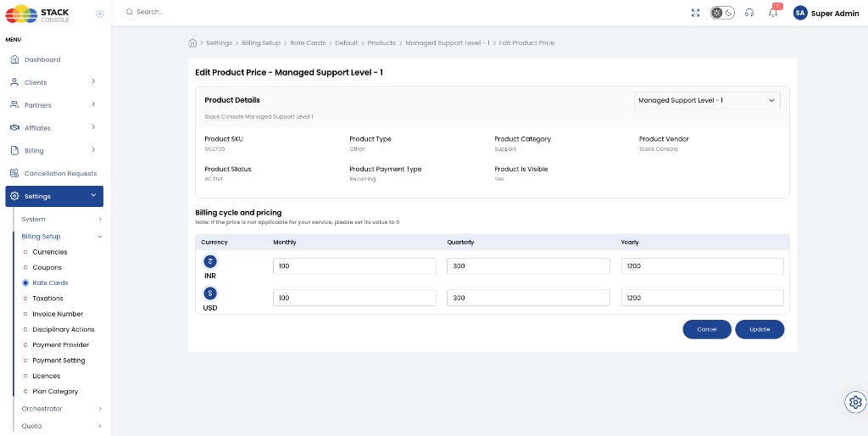Click the Cancellation Requests icon
The image size is (868, 436).
(x=15, y=173)
